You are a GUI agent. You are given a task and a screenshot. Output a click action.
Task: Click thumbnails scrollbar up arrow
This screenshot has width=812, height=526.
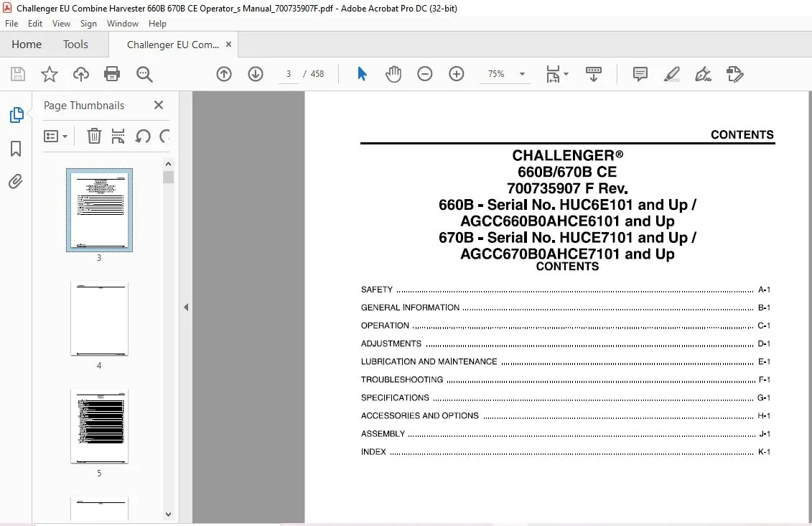168,164
